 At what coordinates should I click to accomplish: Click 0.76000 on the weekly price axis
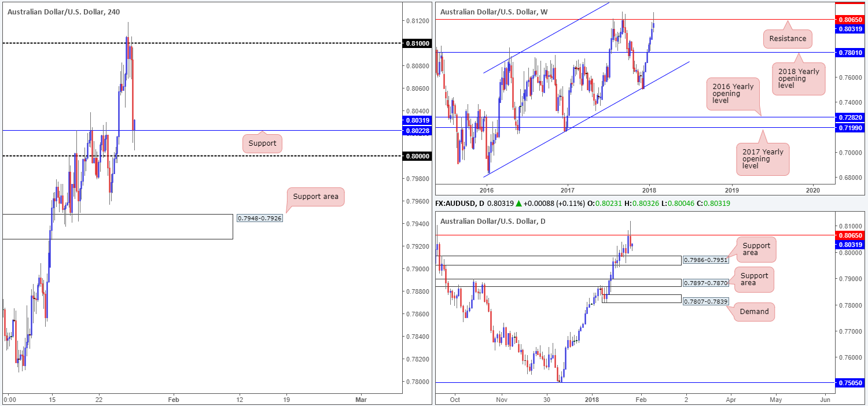point(851,77)
